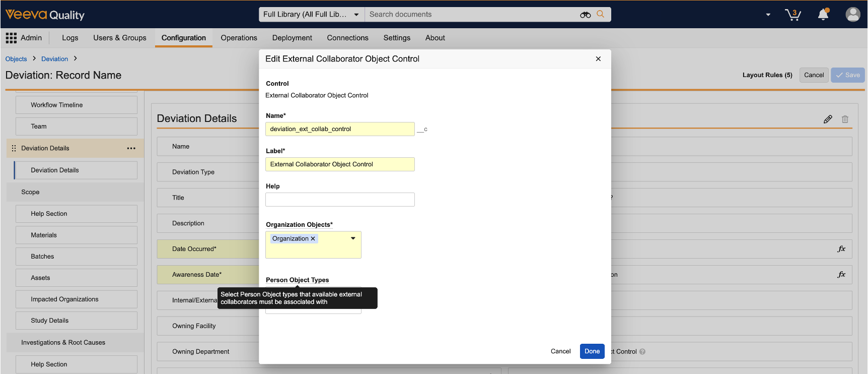This screenshot has height=374, width=868.
Task: Switch to the Operations tab
Action: coord(239,38)
